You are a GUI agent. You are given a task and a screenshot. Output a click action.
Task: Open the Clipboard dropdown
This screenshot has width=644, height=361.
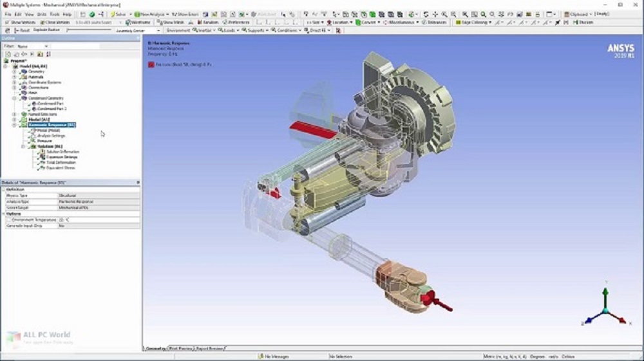tap(578, 14)
